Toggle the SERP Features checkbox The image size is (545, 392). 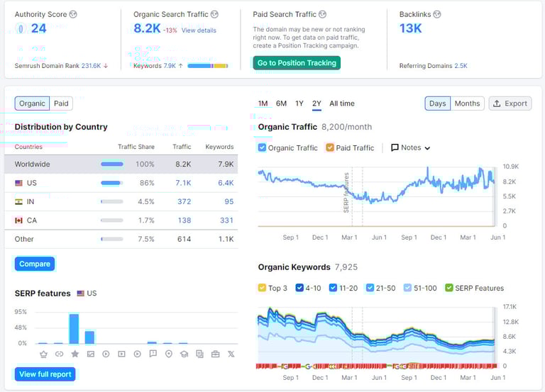point(449,288)
